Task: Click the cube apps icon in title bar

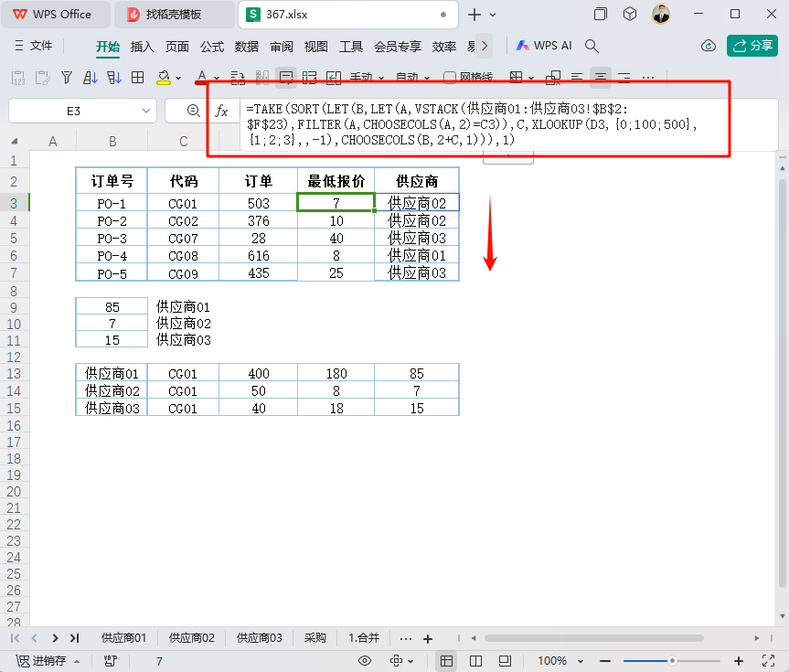Action: point(630,14)
